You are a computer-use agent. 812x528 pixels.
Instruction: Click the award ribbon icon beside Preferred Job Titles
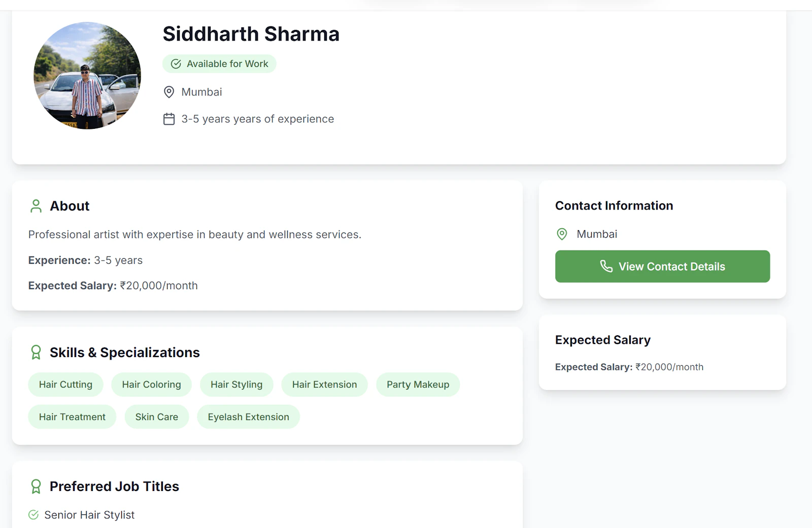(x=36, y=486)
